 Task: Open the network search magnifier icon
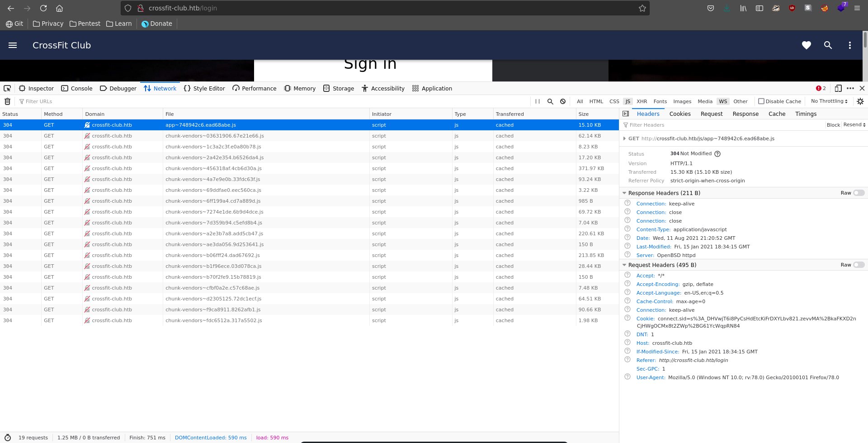[550, 101]
